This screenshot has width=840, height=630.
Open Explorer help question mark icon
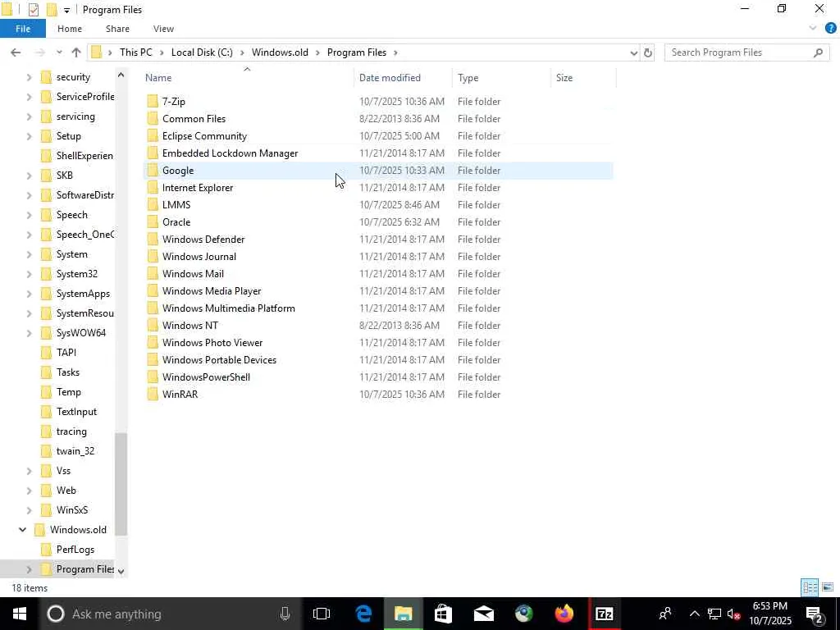[x=830, y=29]
